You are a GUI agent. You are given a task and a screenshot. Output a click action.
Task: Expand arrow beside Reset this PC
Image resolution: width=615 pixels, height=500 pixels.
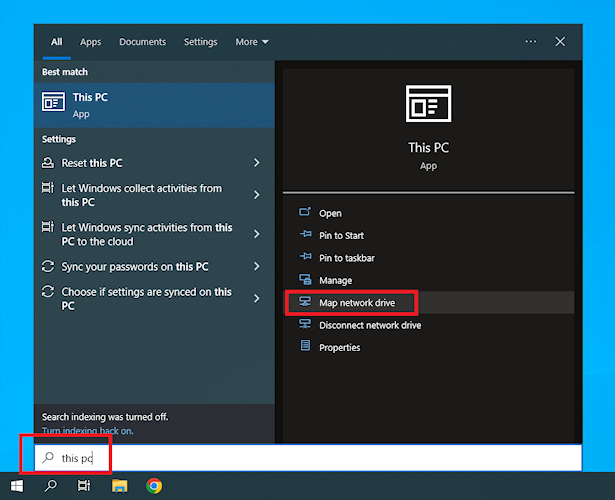coord(257,163)
